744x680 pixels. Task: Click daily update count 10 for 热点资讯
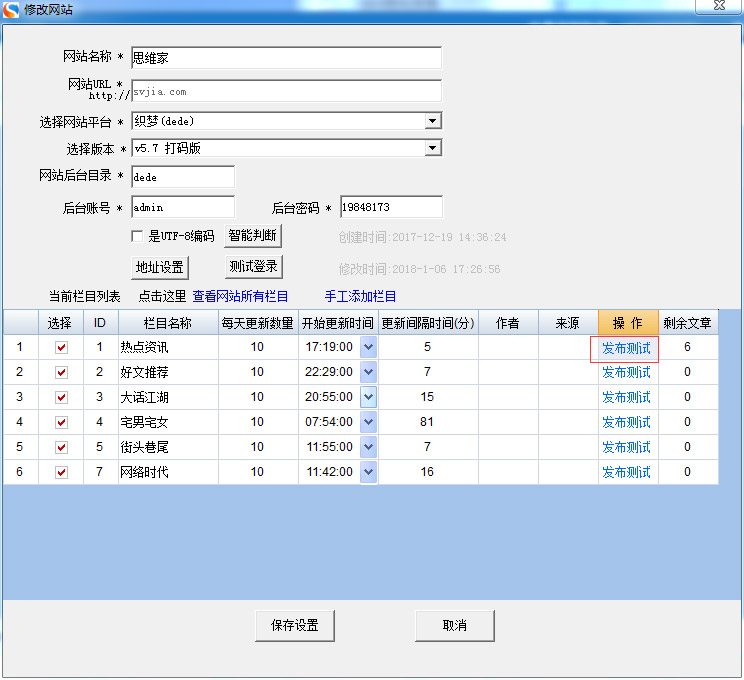pos(257,347)
